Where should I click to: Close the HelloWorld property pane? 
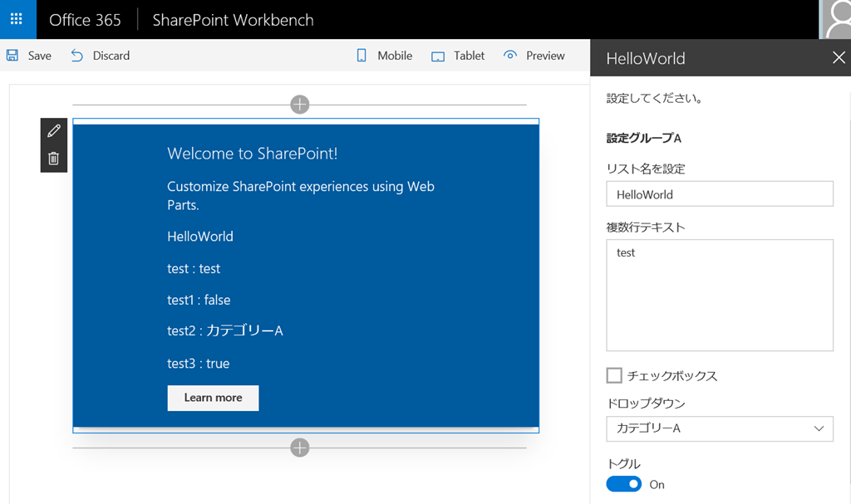(839, 57)
